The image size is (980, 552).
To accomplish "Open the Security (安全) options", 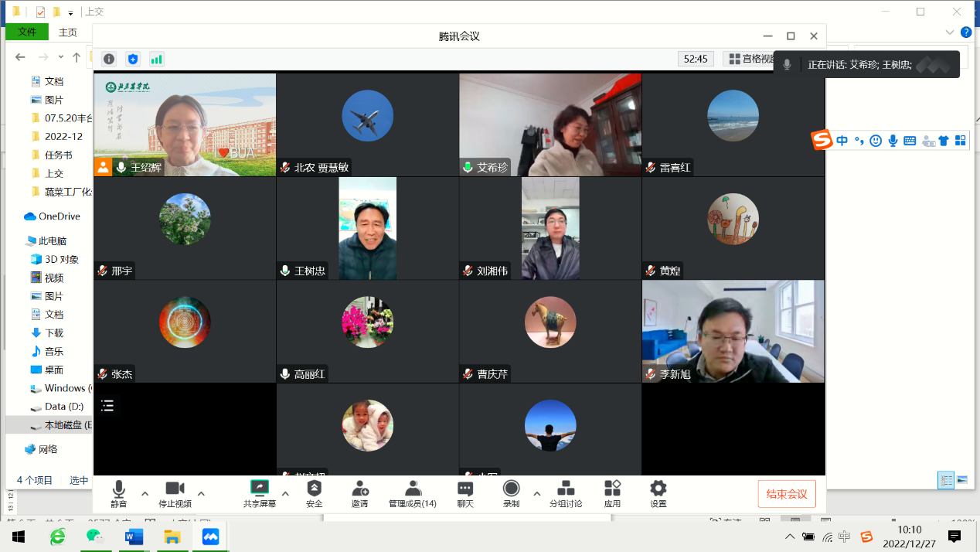I will (314, 493).
